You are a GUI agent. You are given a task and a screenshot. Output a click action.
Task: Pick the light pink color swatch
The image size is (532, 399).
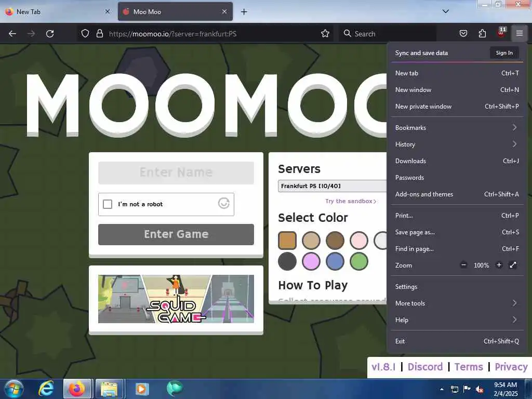coord(359,240)
